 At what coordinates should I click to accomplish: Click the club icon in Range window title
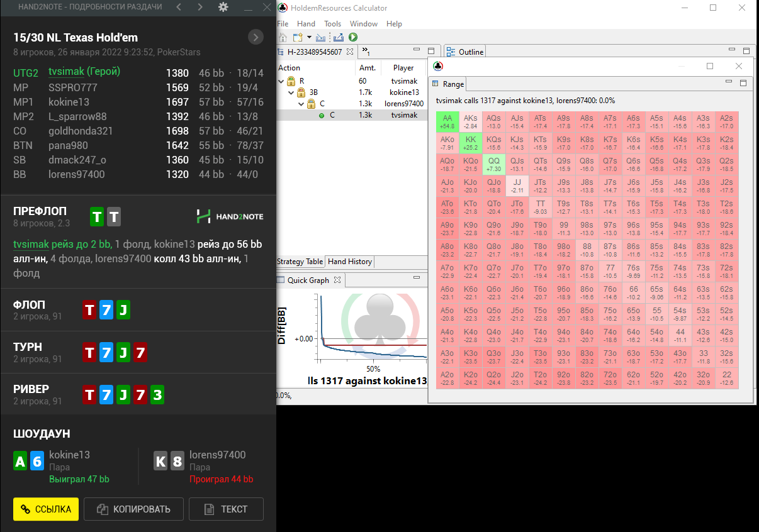pos(439,66)
